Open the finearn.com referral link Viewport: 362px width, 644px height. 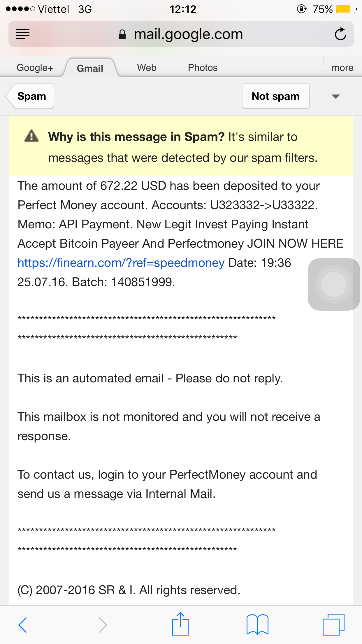[121, 263]
